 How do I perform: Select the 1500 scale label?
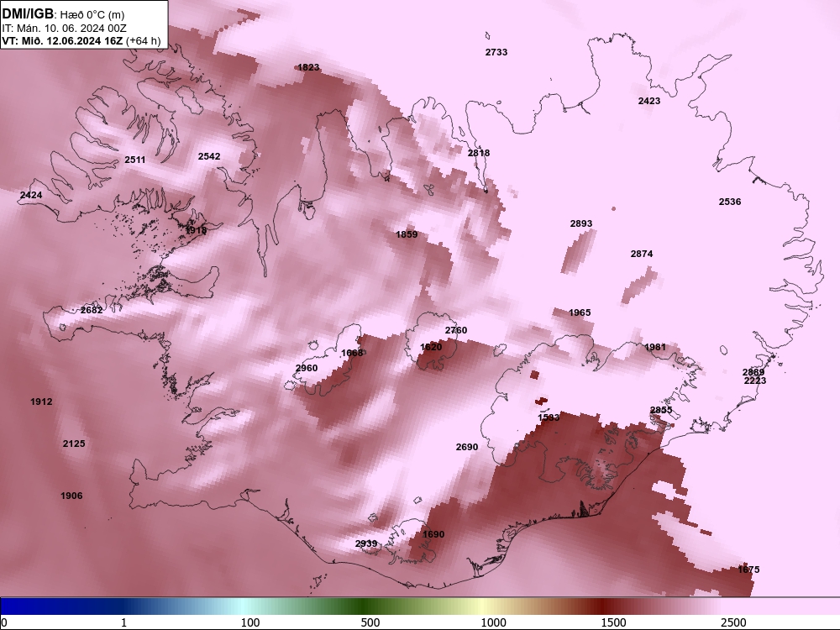pos(613,622)
